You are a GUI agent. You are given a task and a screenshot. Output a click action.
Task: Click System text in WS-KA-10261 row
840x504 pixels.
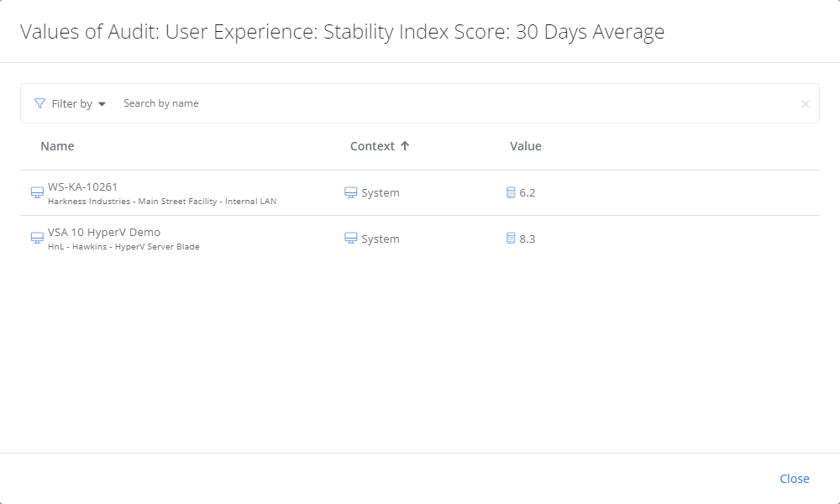381,193
